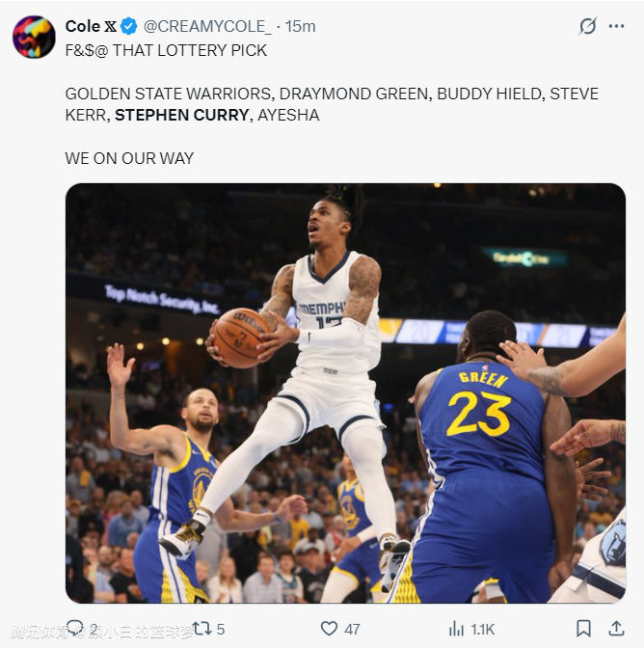This screenshot has width=644, height=648.
Task: Click the display name Cole
Action: tap(83, 27)
